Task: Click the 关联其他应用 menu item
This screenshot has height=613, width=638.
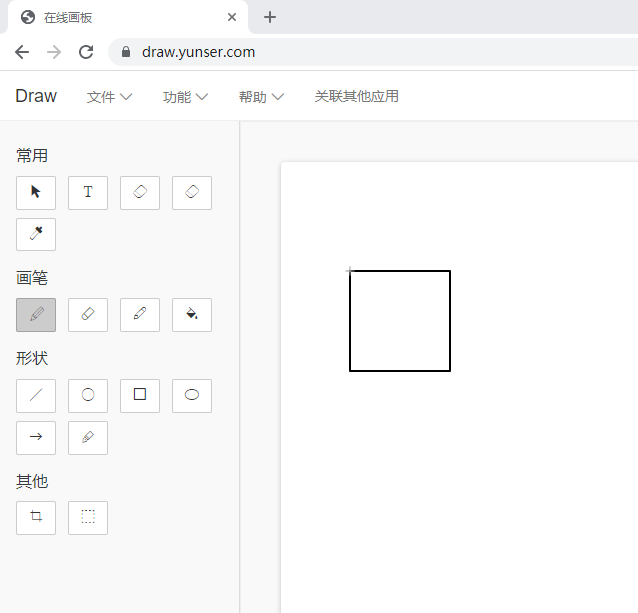Action: pos(356,96)
